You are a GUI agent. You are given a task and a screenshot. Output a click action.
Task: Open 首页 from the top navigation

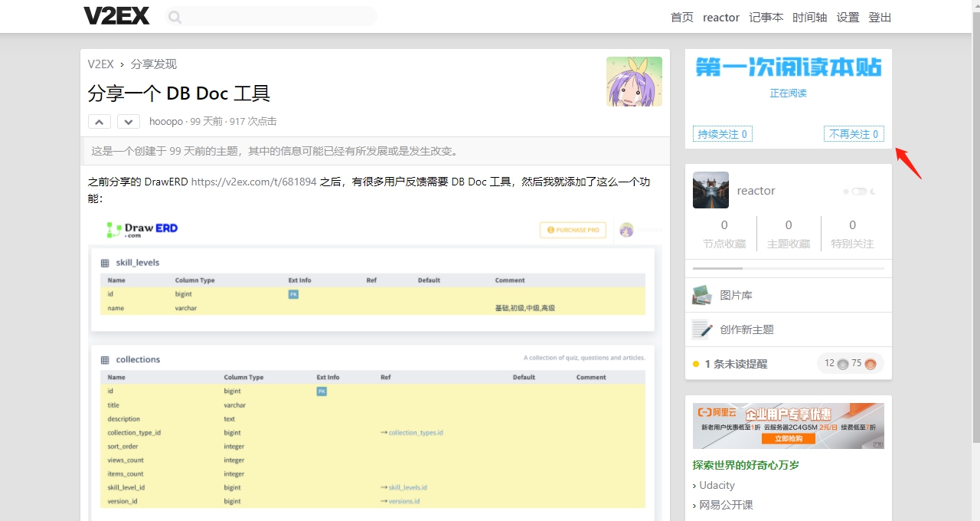point(681,17)
